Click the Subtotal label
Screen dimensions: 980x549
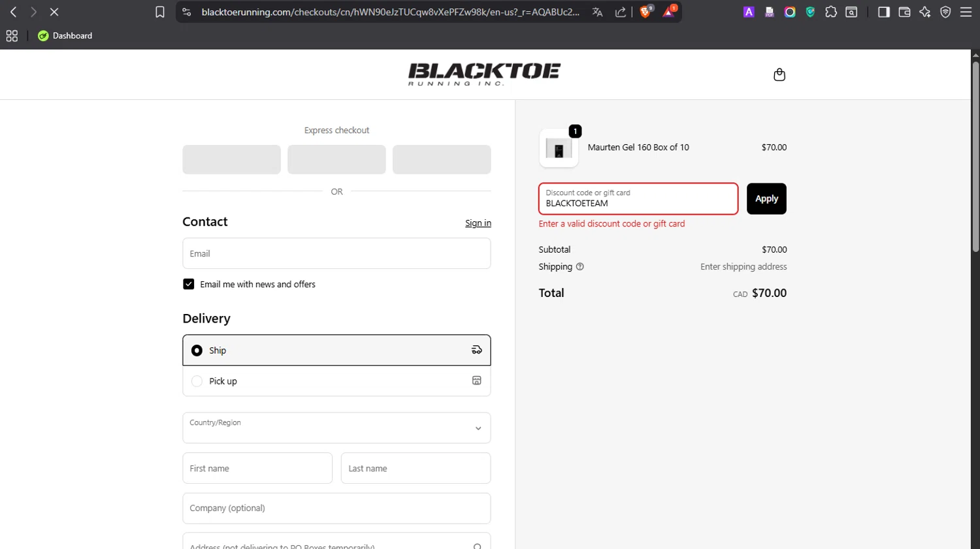click(554, 249)
